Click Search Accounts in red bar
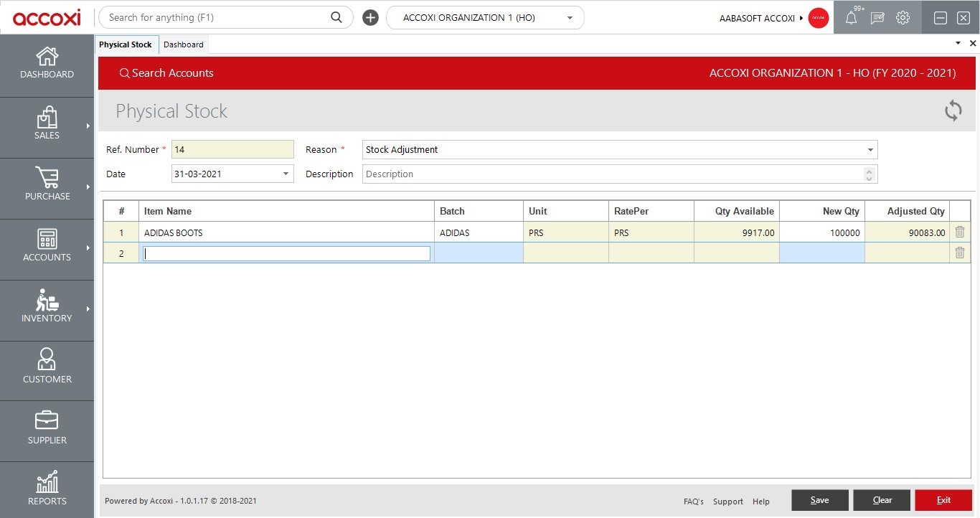 (166, 73)
